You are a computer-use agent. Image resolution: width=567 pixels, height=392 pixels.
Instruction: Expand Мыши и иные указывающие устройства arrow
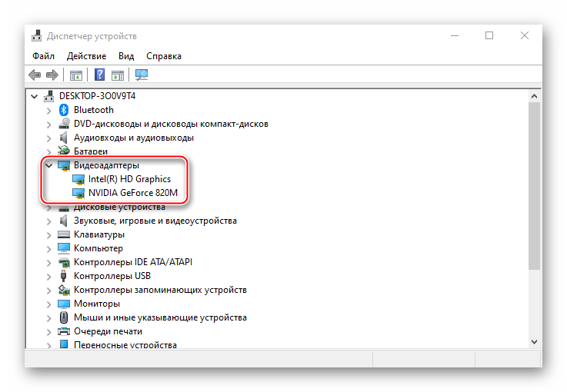[48, 318]
